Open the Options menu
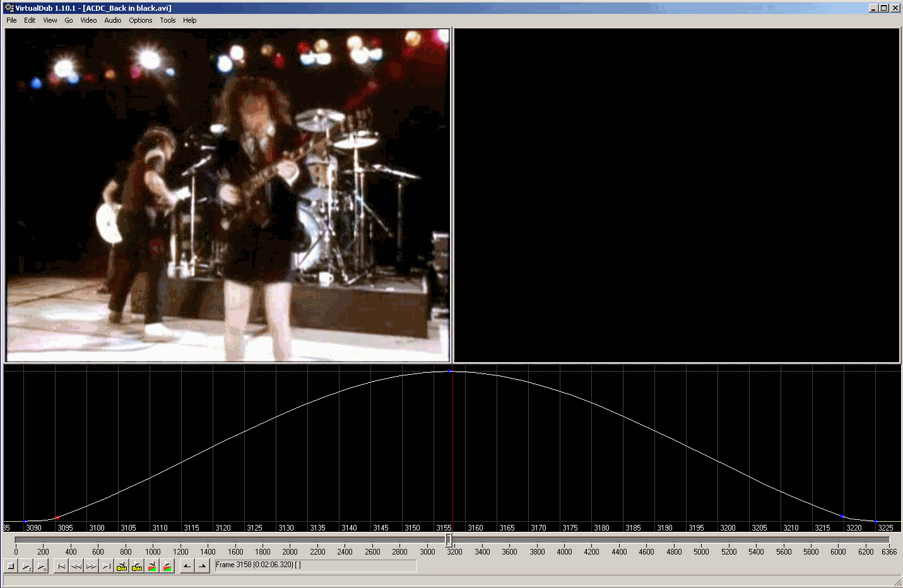903x588 pixels. pyautogui.click(x=141, y=20)
